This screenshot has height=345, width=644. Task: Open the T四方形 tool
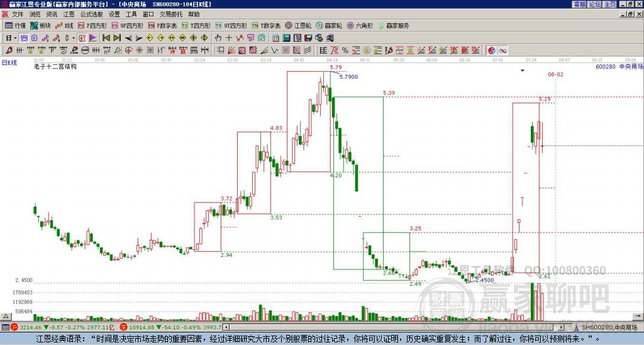click(196, 25)
